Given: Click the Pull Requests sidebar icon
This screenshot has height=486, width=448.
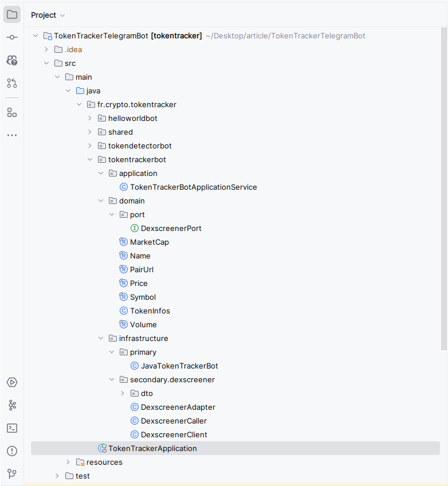Looking at the screenshot, I should pos(12,83).
